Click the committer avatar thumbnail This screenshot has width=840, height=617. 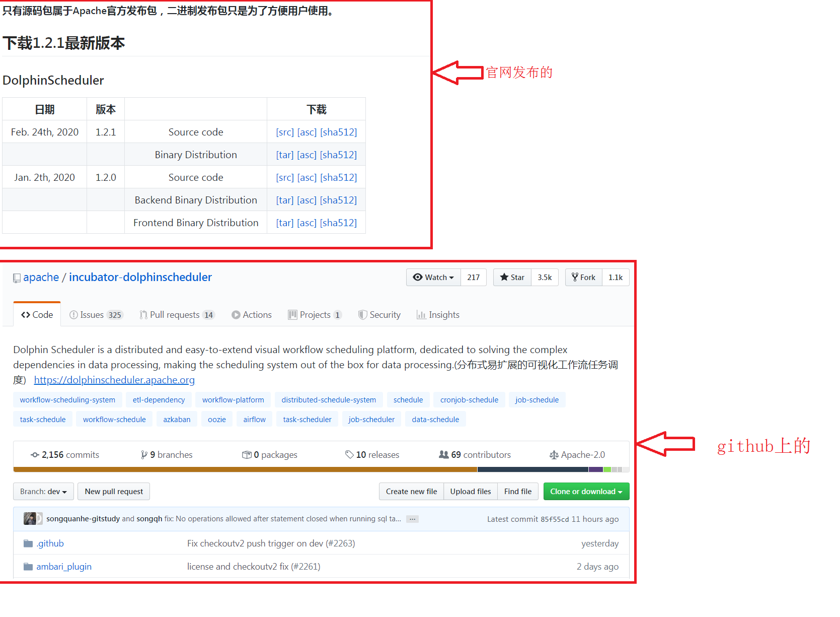pyautogui.click(x=30, y=519)
